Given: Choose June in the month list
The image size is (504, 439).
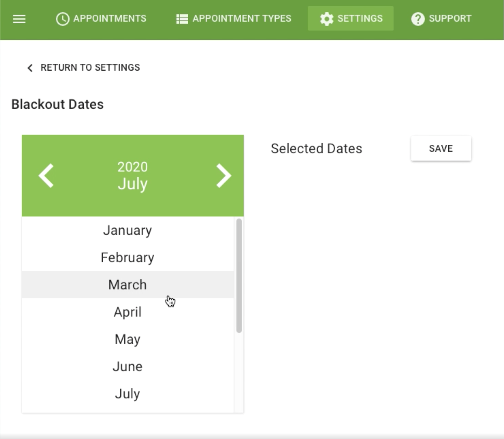Looking at the screenshot, I should (x=128, y=366).
